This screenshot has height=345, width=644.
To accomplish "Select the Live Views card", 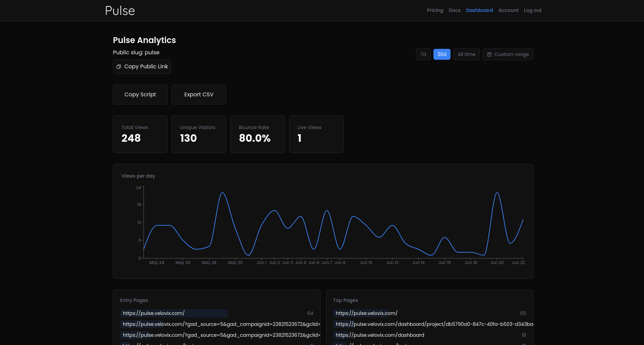I will point(316,134).
